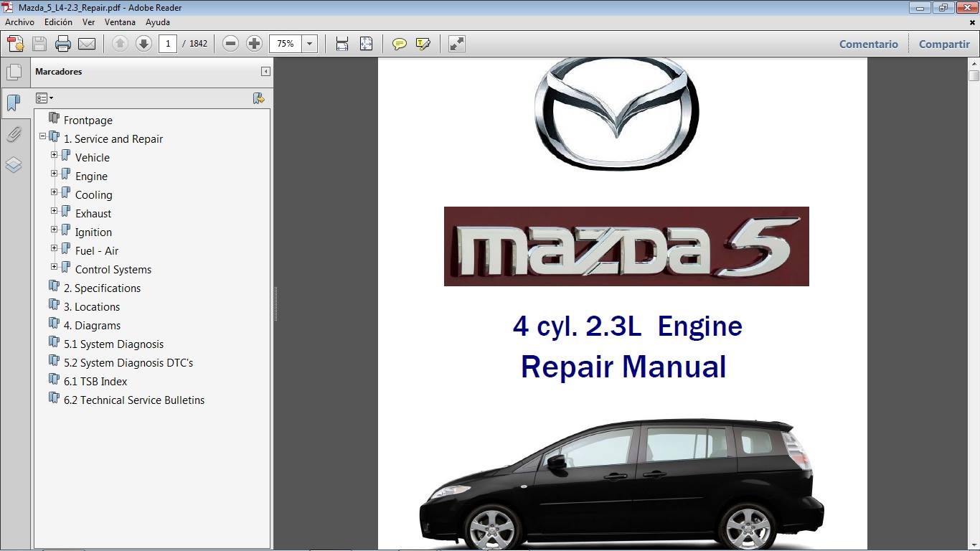The width and height of the screenshot is (980, 551).
Task: Select the fit width scrolling icon
Action: (342, 44)
